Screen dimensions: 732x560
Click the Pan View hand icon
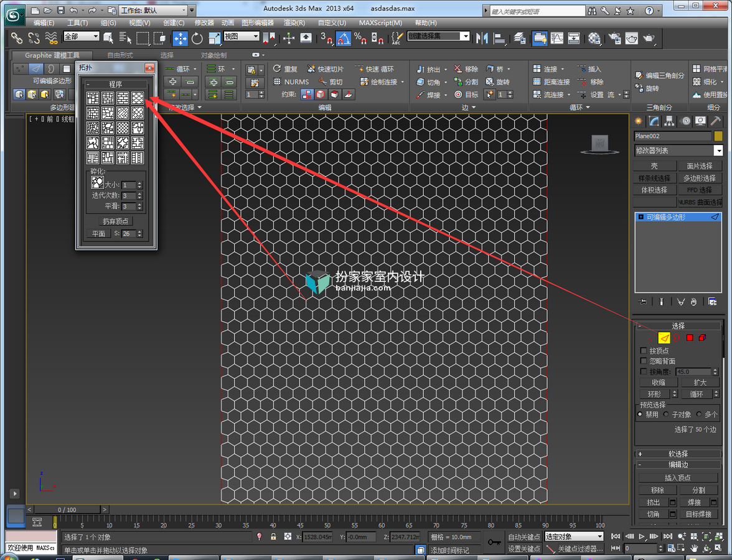click(x=695, y=548)
